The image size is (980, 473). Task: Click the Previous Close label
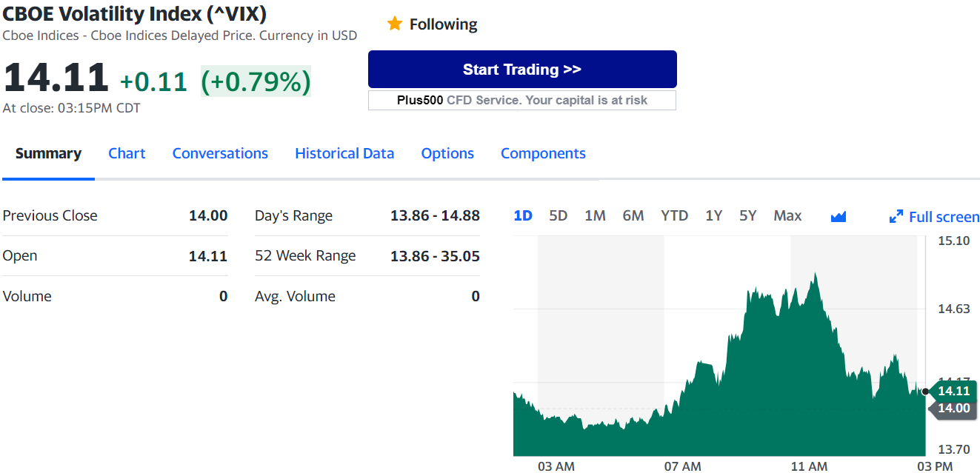coord(50,215)
